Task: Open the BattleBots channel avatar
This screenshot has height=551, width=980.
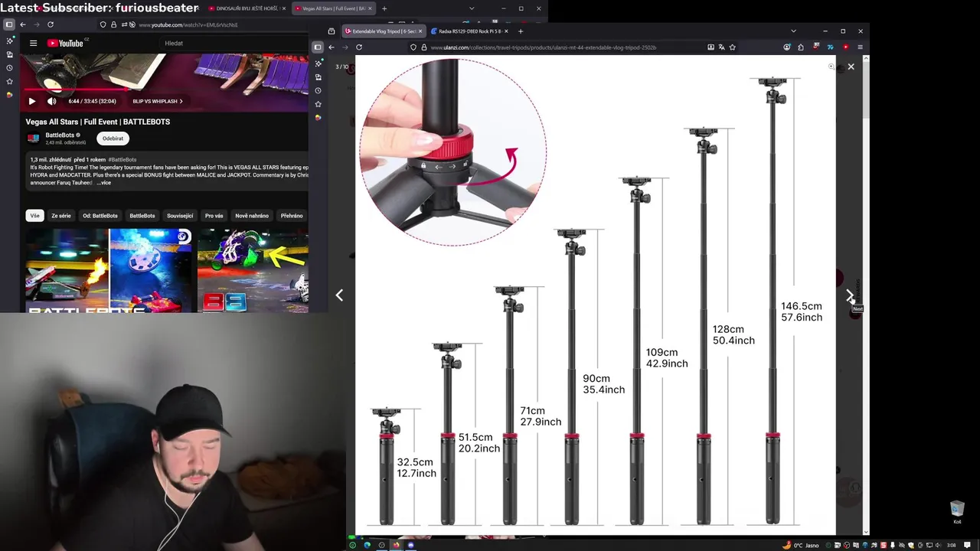Action: [33, 139]
